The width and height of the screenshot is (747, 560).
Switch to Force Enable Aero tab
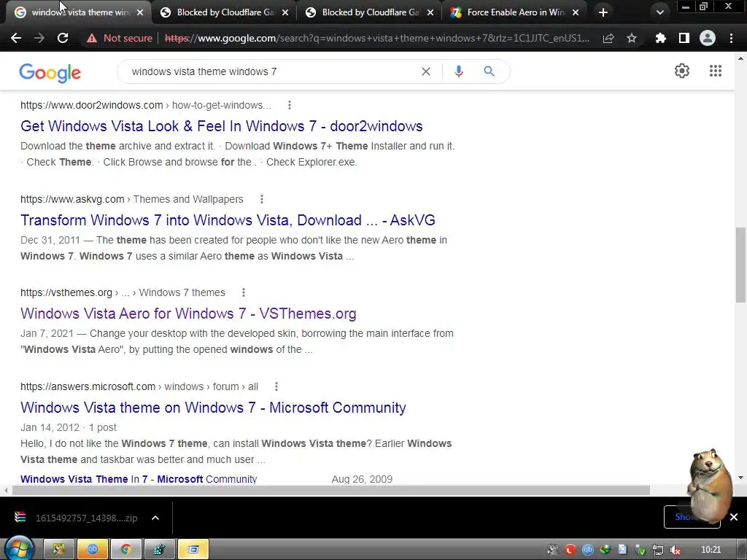pyautogui.click(x=516, y=12)
